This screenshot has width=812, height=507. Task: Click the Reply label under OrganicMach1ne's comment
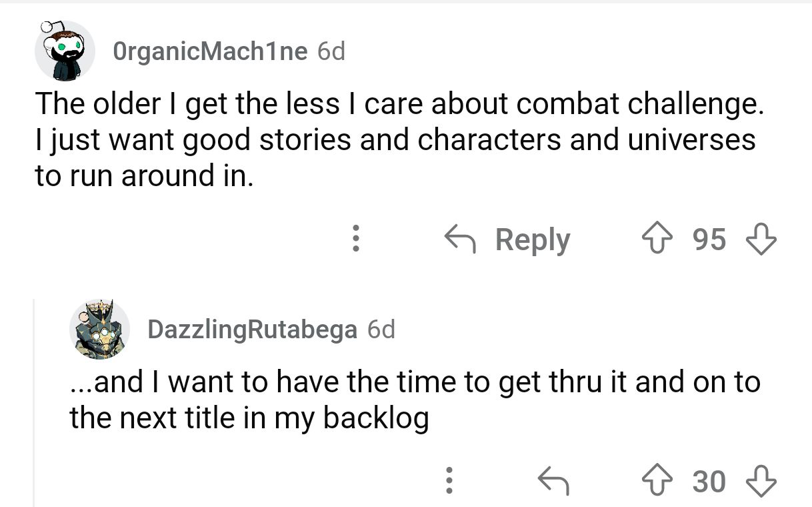coord(532,239)
